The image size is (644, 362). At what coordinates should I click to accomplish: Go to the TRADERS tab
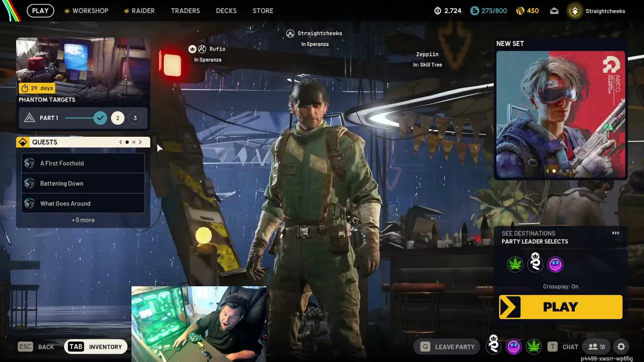coord(185,11)
